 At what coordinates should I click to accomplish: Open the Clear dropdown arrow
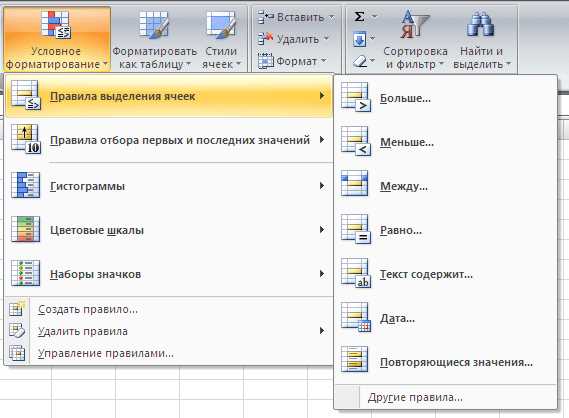pyautogui.click(x=372, y=61)
